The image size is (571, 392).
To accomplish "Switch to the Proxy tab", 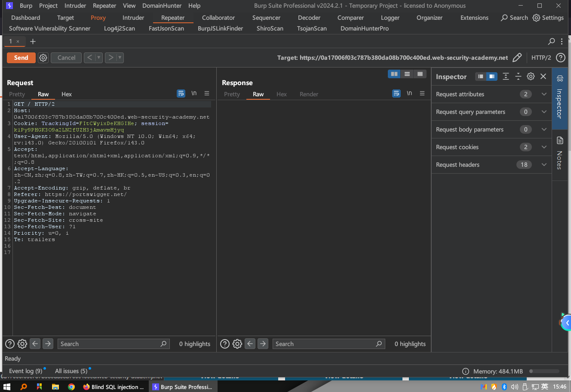I will pyautogui.click(x=98, y=18).
